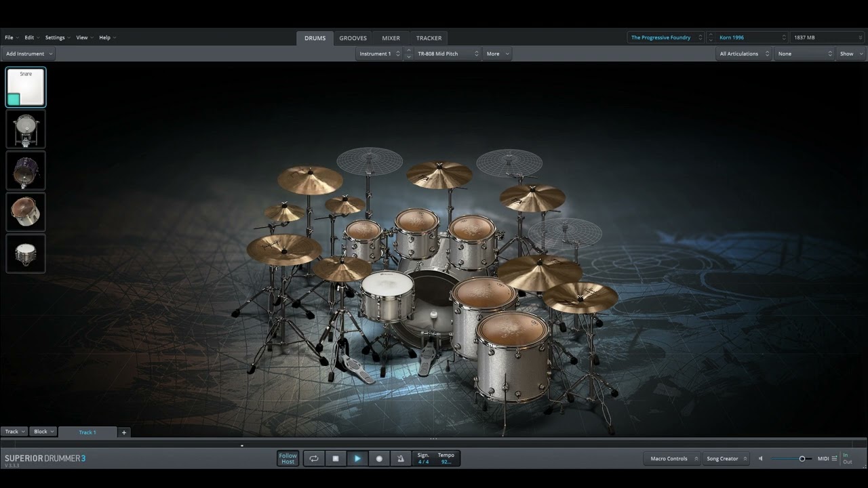Open the Edit menu
The height and width of the screenshot is (488, 868).
(31, 37)
